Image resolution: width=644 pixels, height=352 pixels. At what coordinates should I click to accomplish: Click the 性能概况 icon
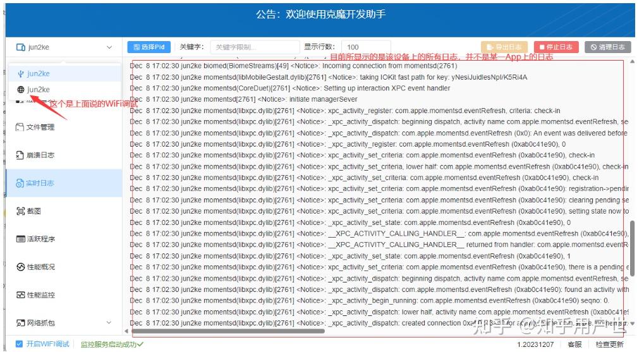pos(20,267)
